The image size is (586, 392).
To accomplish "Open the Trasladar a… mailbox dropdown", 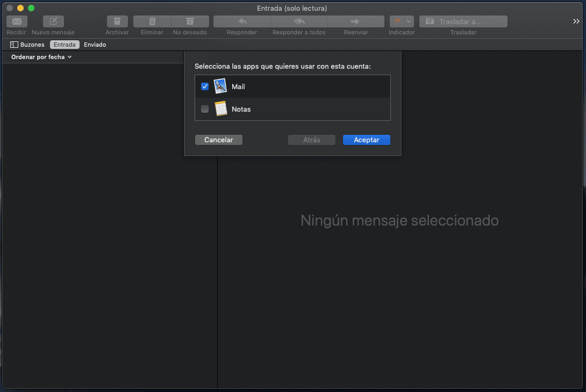I will point(463,21).
